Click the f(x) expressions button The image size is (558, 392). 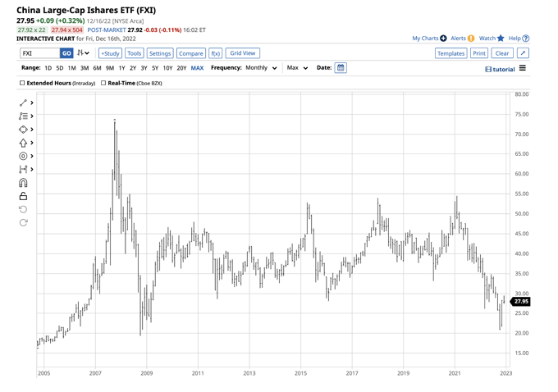click(215, 53)
